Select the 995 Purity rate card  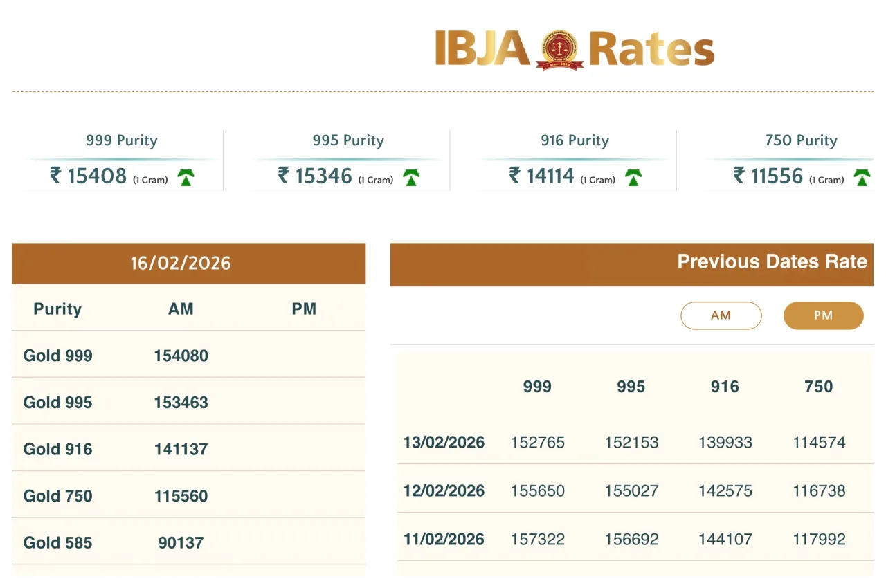347,160
